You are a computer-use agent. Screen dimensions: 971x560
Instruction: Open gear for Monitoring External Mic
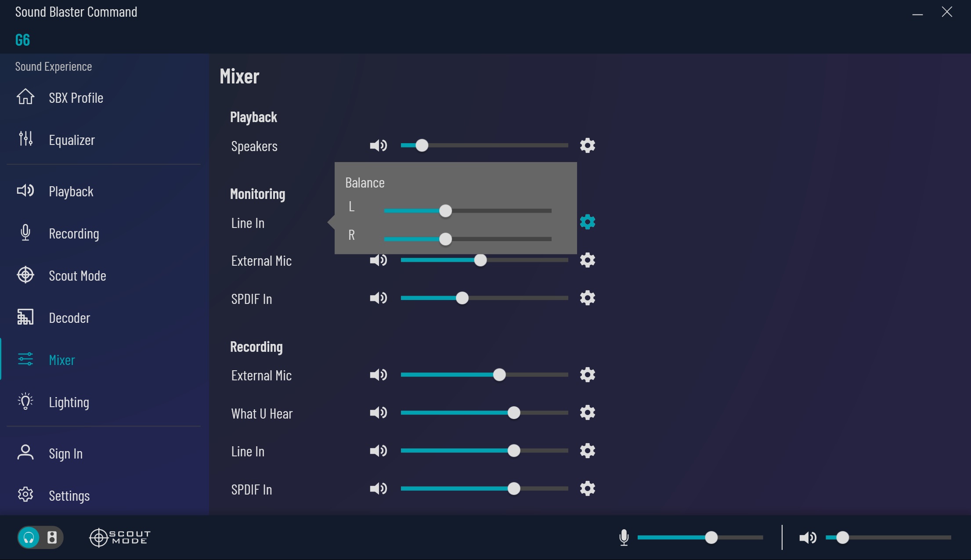[x=588, y=260]
